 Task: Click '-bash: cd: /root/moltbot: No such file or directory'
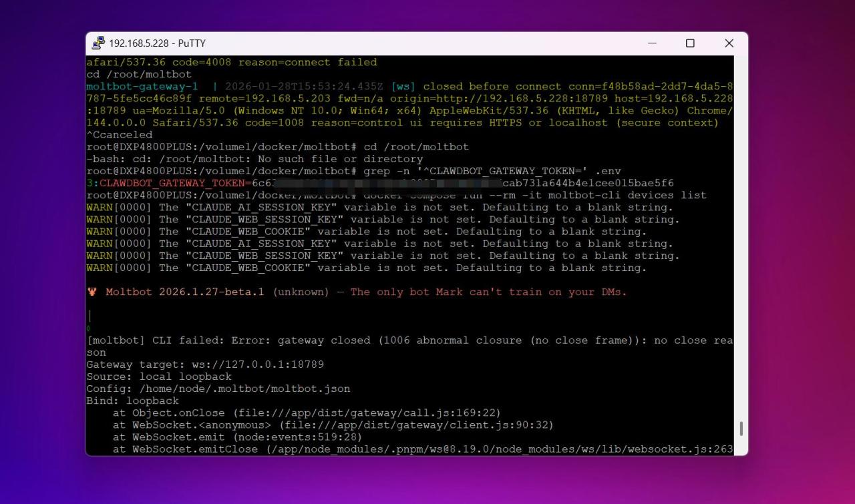point(254,159)
